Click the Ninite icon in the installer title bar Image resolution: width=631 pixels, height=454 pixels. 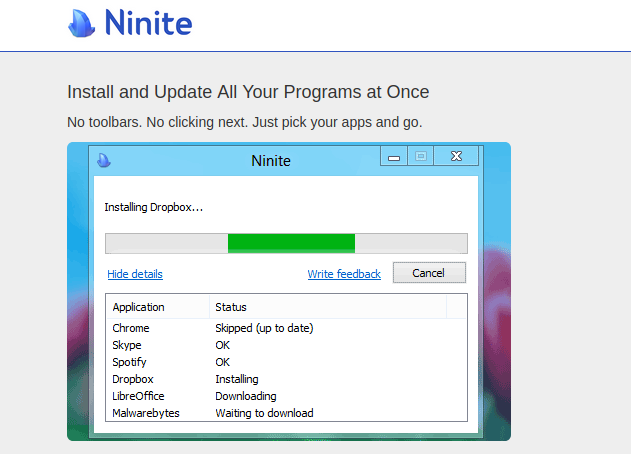(x=104, y=160)
